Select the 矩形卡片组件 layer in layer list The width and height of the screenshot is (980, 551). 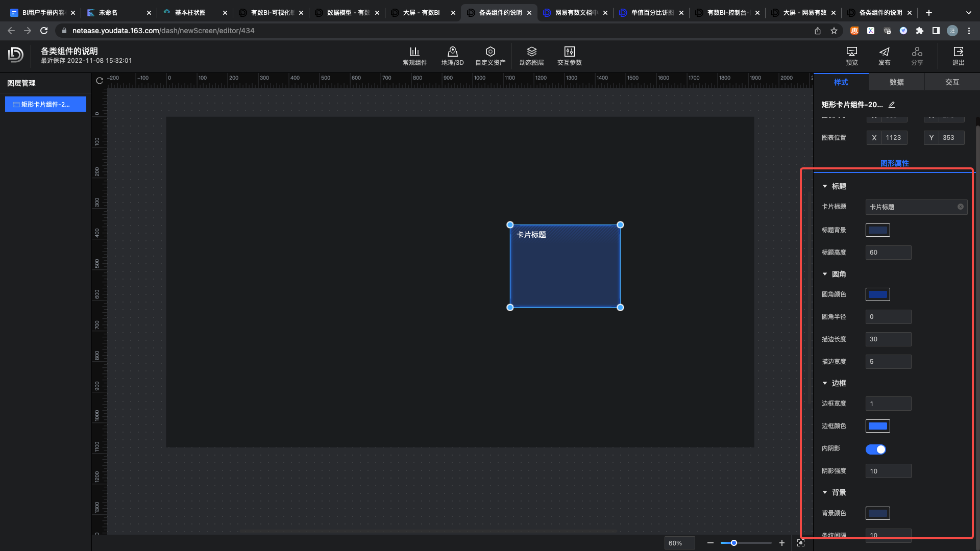(45, 104)
